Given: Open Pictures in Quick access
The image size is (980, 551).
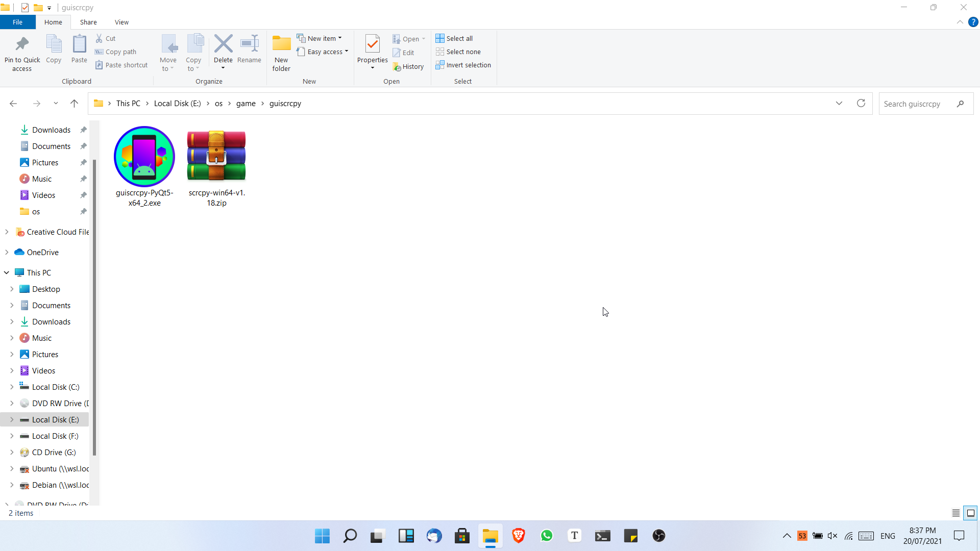Looking at the screenshot, I should click(x=45, y=163).
